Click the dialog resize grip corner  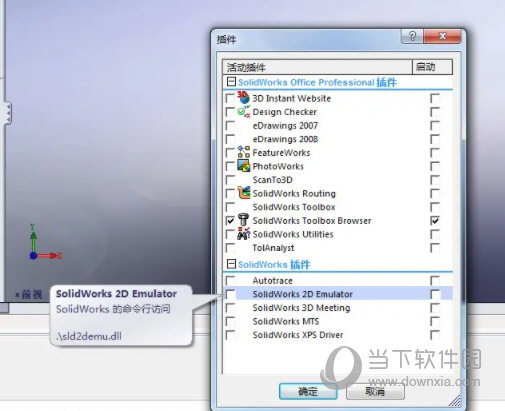point(455,401)
